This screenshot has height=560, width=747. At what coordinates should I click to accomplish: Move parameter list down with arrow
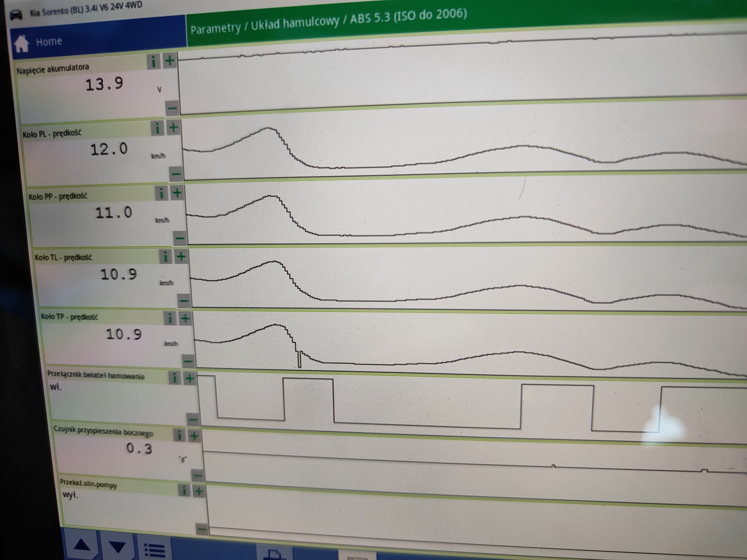click(118, 547)
